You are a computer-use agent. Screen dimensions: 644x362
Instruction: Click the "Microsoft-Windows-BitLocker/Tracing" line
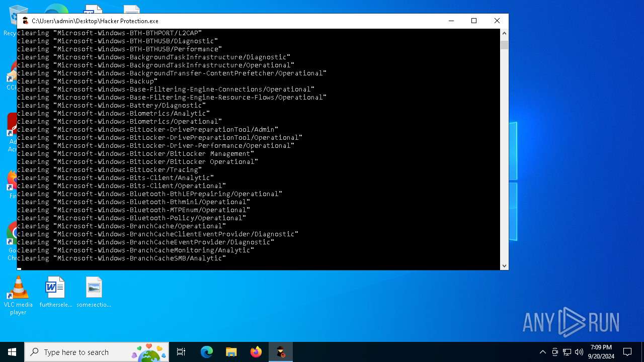point(110,169)
